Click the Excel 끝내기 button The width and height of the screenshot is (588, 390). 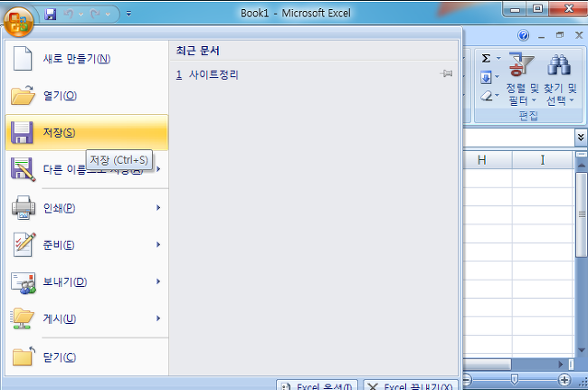click(x=411, y=385)
